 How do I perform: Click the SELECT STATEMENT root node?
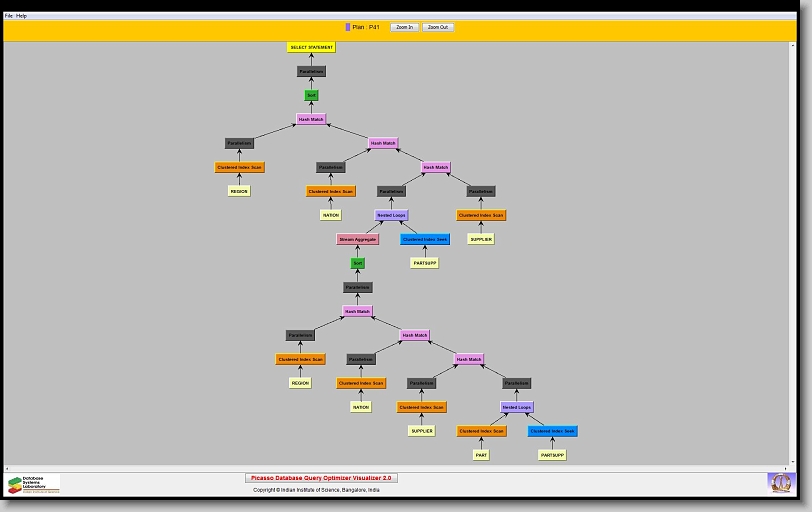pyautogui.click(x=311, y=47)
